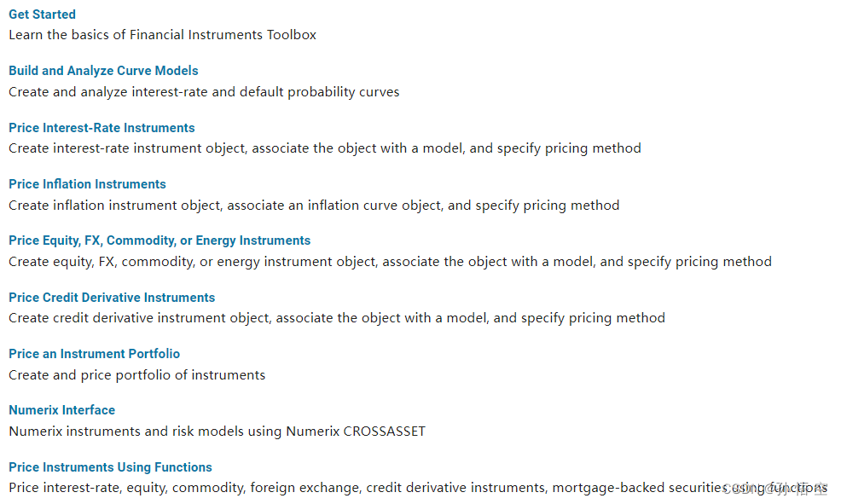Screen dimensions: 841x504
Task: Open Build and Analyze Curve Models
Action: [x=103, y=71]
